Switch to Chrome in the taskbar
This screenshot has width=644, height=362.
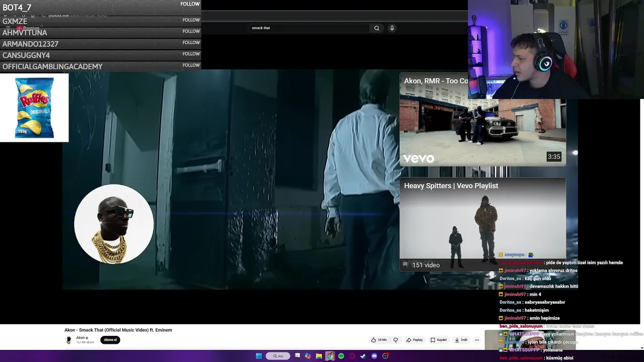tap(330, 356)
